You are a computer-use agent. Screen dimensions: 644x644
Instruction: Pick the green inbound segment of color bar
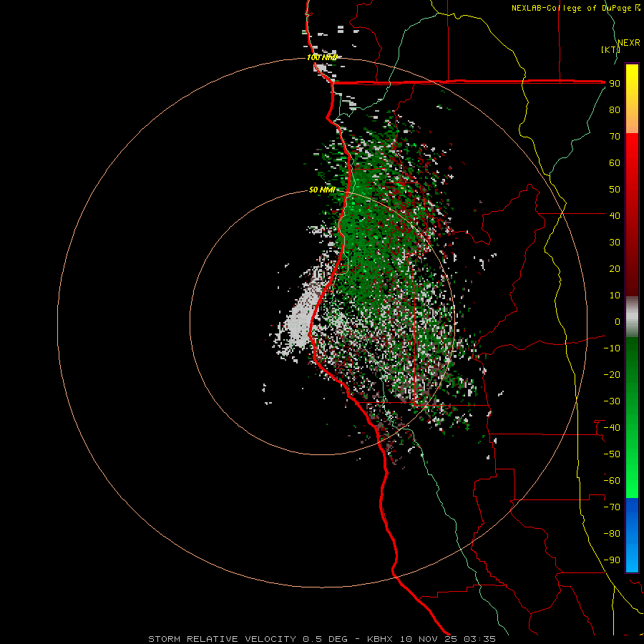(x=632, y=417)
